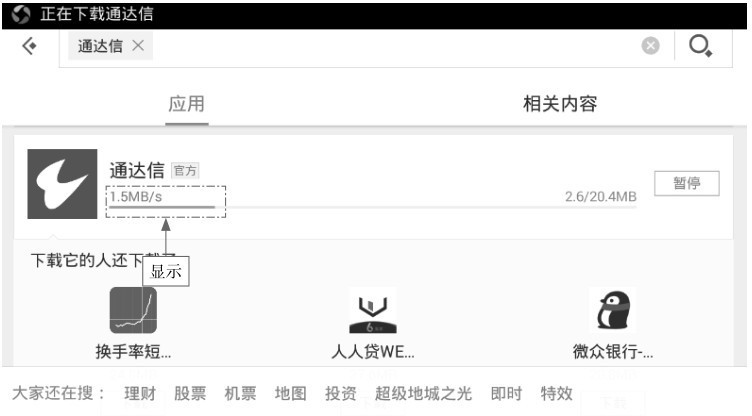Click the 官方 badge next to 通达信

tap(185, 171)
